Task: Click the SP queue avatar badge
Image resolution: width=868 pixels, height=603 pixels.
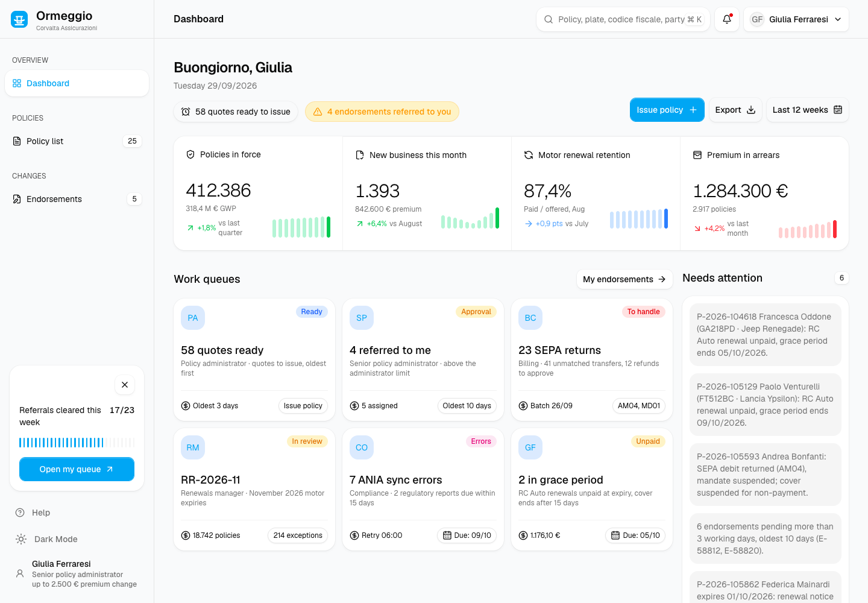Action: coord(362,318)
